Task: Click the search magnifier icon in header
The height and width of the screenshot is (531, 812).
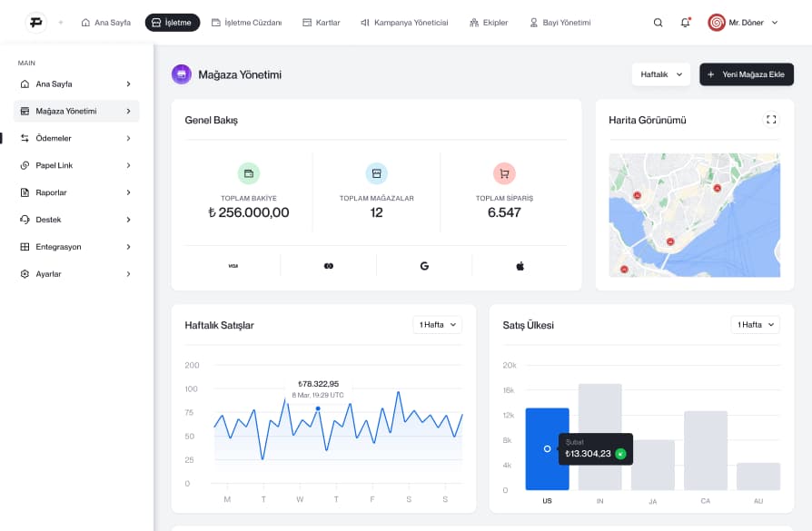Action: click(658, 23)
